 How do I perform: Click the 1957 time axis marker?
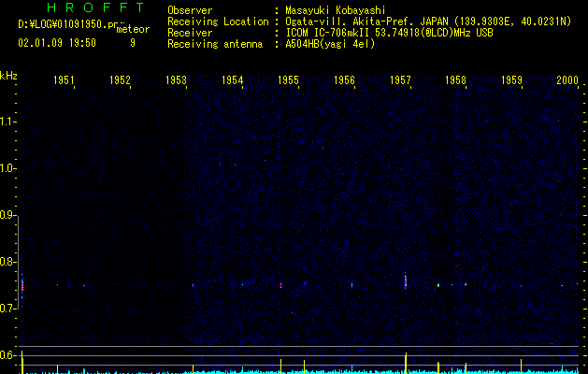400,79
